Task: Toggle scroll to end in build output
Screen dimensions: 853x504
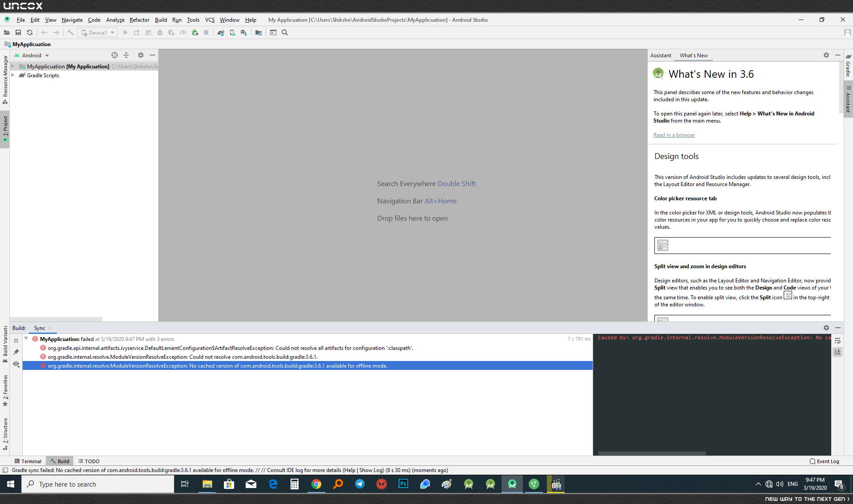Action: coord(837,352)
